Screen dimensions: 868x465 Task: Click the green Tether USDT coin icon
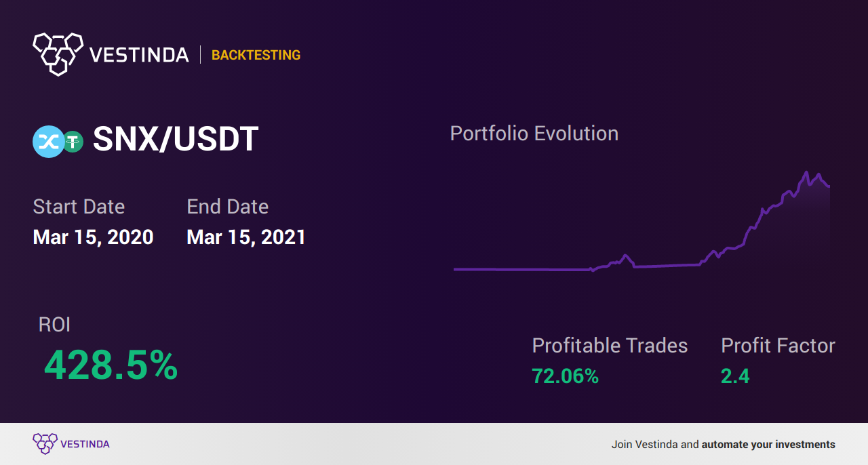click(x=73, y=142)
